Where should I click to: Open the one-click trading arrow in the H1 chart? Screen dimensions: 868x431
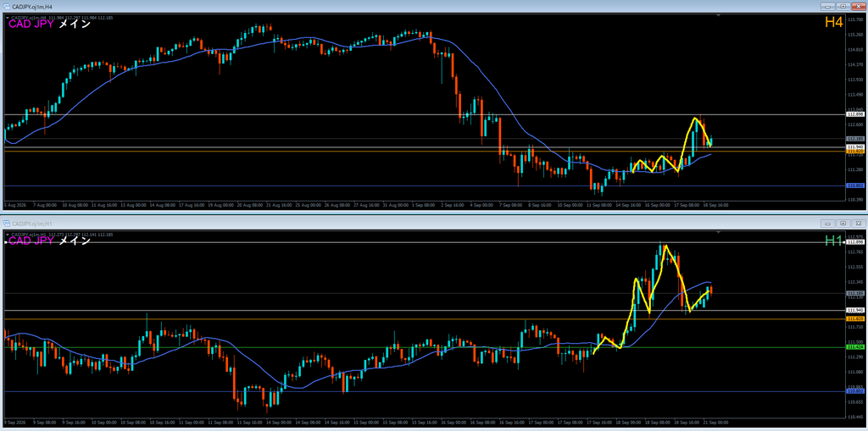(x=8, y=234)
